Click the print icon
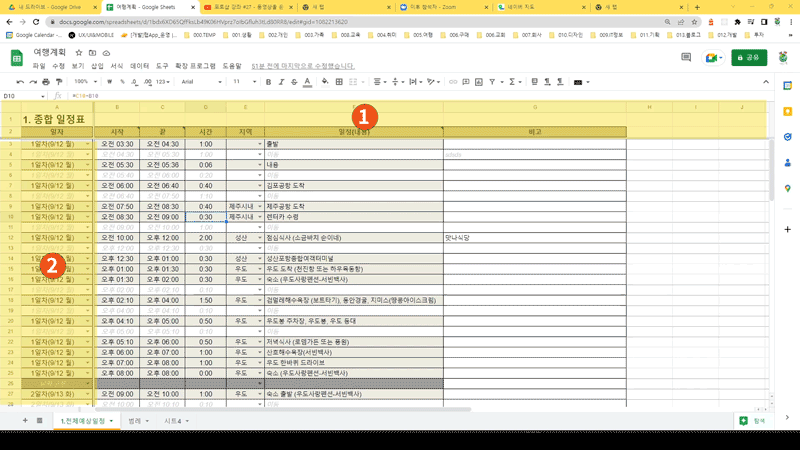 (x=46, y=82)
